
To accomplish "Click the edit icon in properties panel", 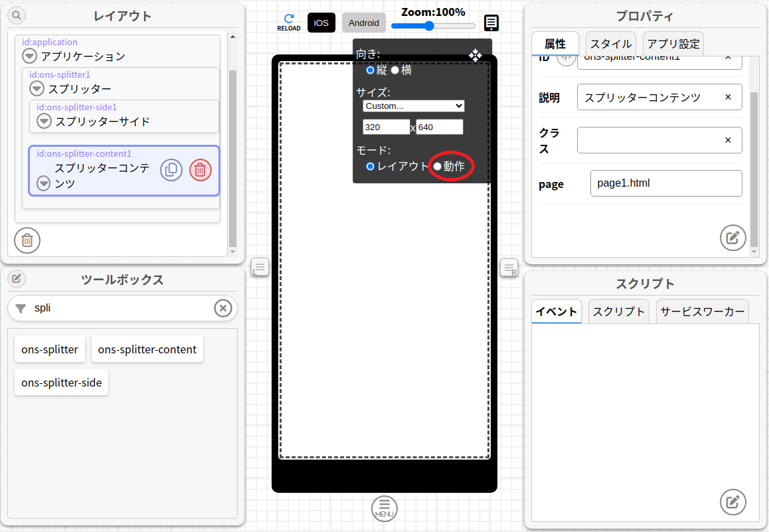I will pyautogui.click(x=732, y=237).
